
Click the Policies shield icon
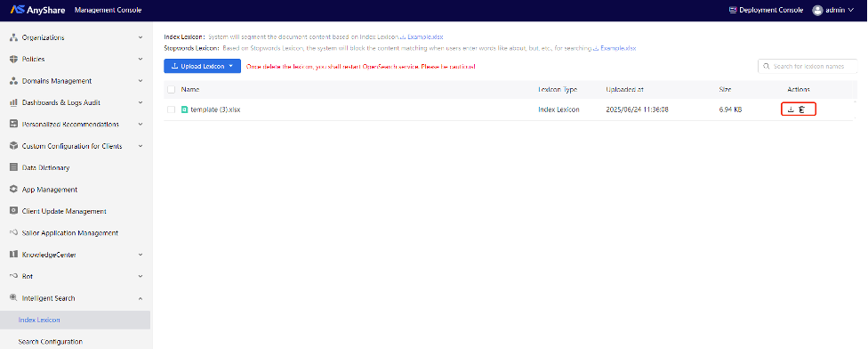(14, 60)
